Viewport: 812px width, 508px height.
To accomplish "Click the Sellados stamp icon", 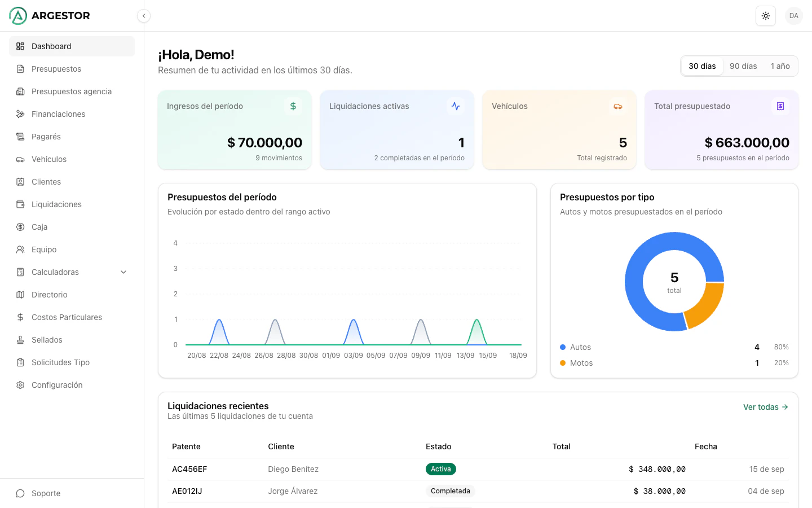I will point(20,340).
